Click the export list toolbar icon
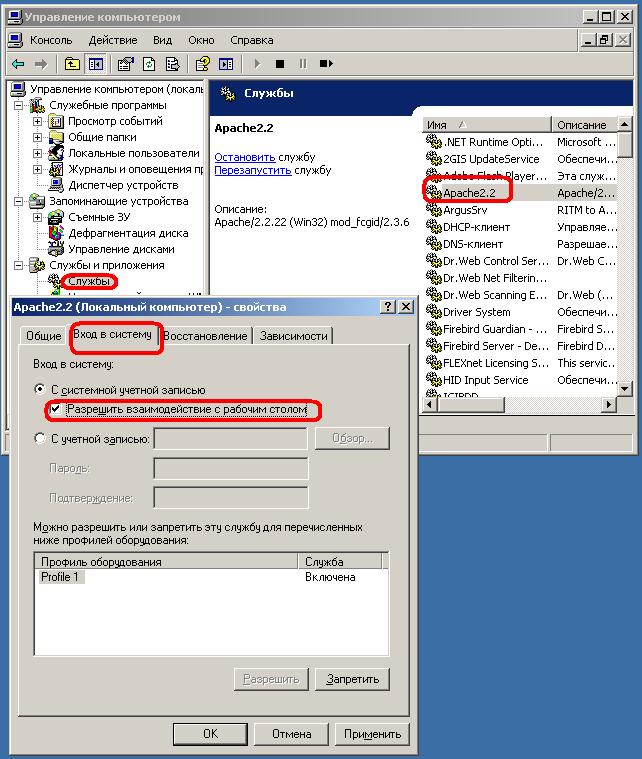This screenshot has height=759, width=642. [x=172, y=63]
